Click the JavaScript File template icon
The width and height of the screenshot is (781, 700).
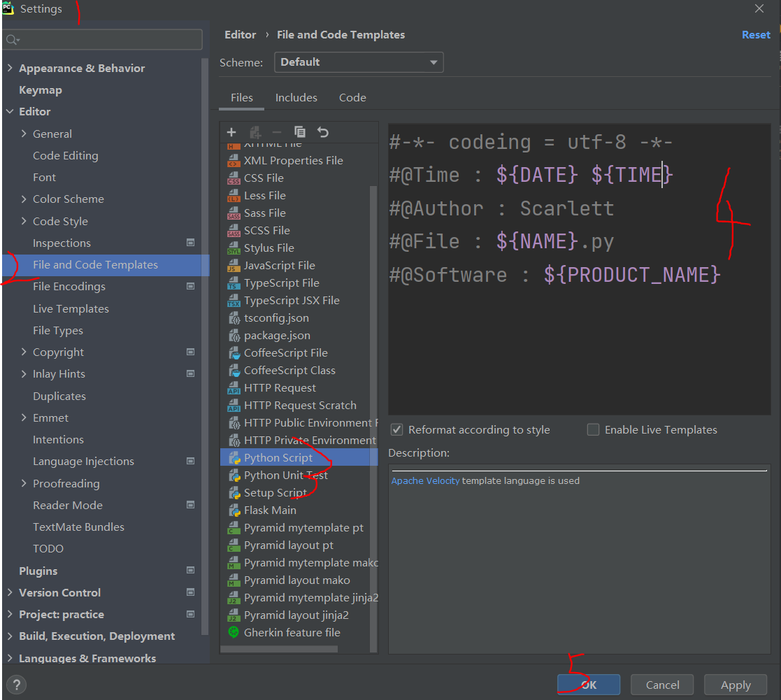[234, 266]
